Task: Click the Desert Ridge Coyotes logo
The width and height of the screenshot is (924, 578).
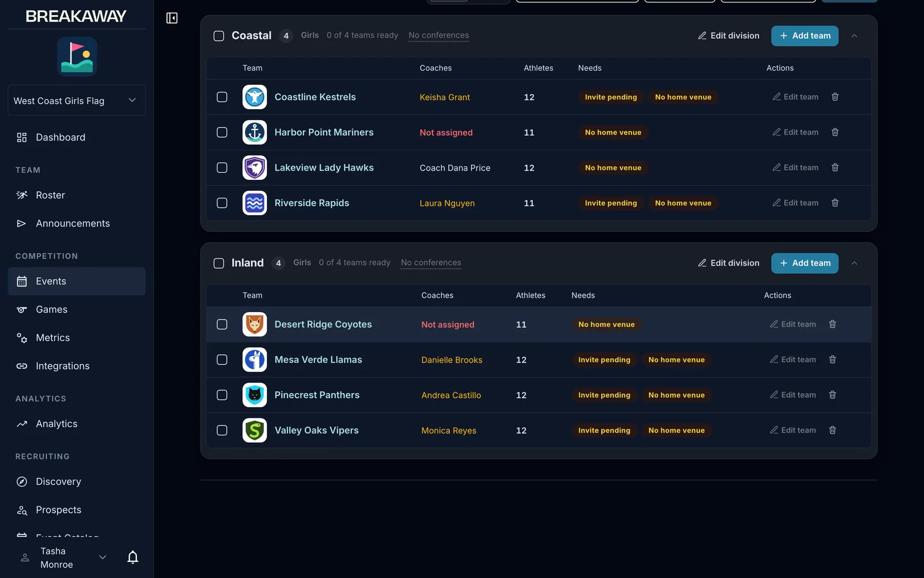Action: coord(255,324)
